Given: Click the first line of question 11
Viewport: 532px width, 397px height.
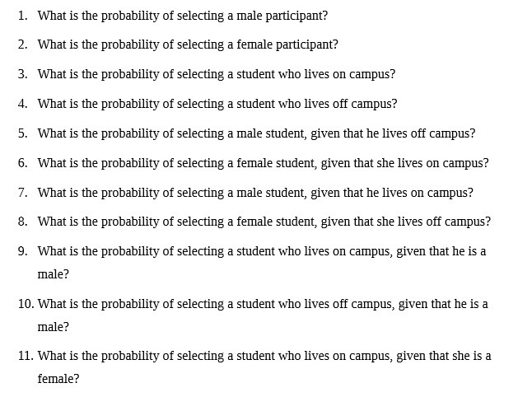Looking at the screenshot, I should point(264,357).
